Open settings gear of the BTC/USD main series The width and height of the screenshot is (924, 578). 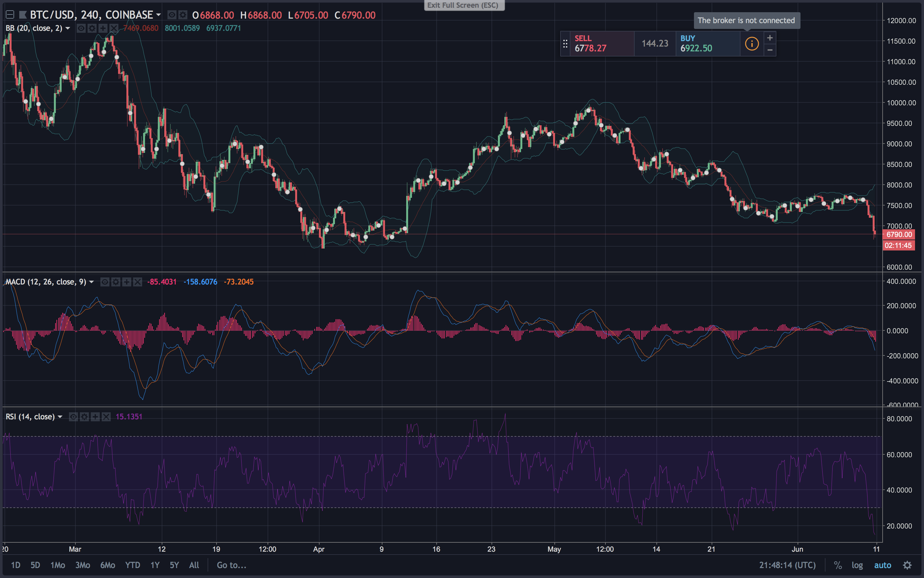pyautogui.click(x=183, y=15)
